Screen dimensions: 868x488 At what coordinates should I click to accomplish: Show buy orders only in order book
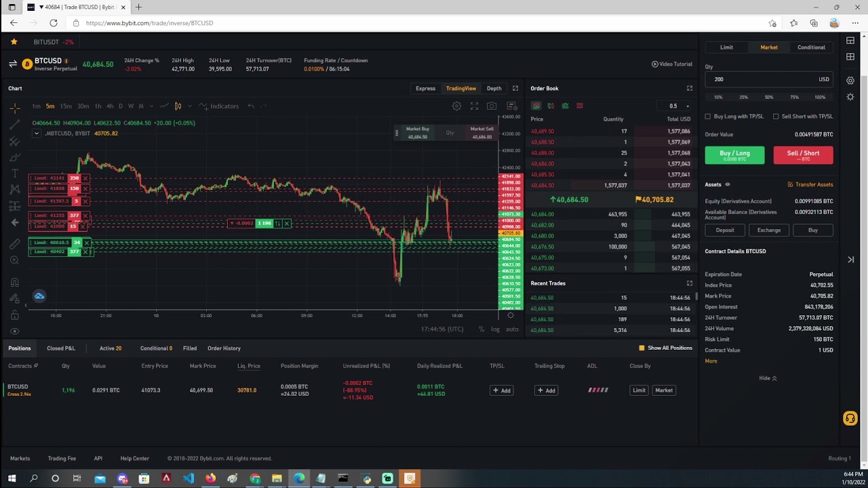click(565, 106)
